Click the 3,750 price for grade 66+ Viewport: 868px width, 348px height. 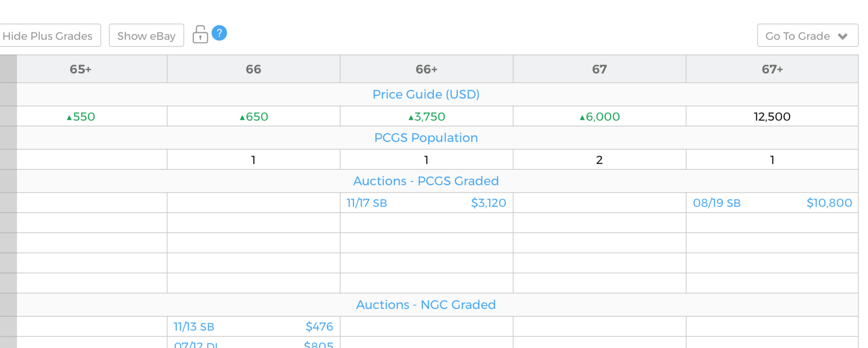426,117
